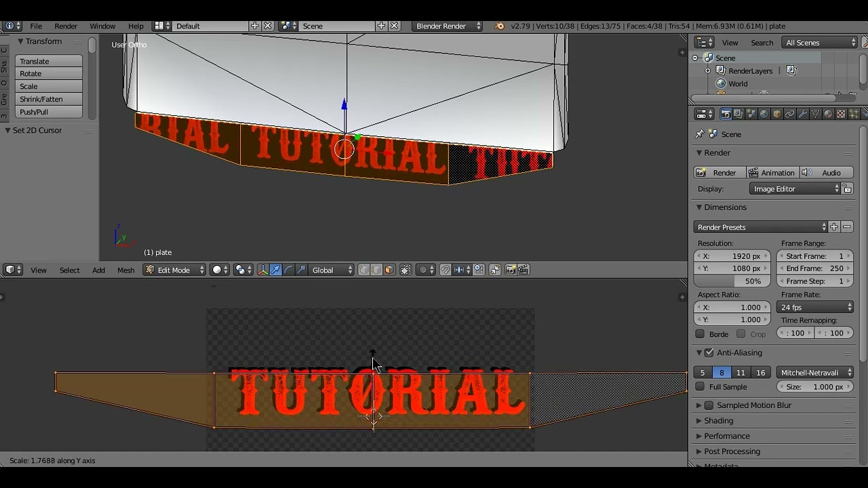
Task: Open the Display Image Editor dropdown
Action: pyautogui.click(x=795, y=189)
